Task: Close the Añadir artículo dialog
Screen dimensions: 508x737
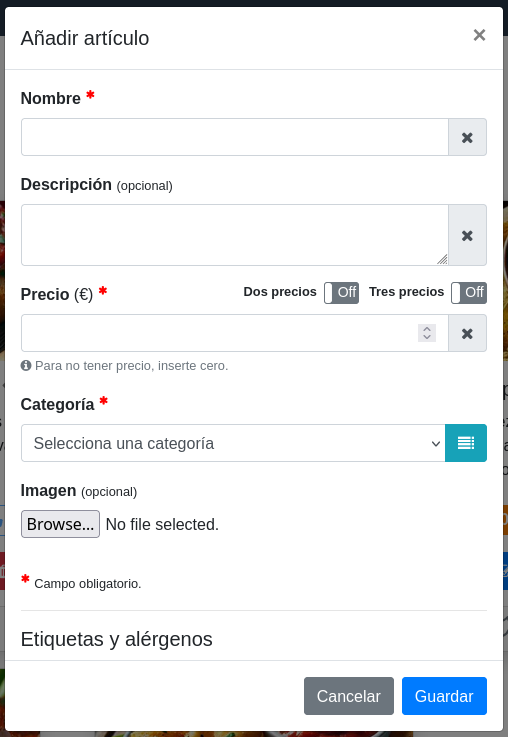Action: pyautogui.click(x=479, y=35)
